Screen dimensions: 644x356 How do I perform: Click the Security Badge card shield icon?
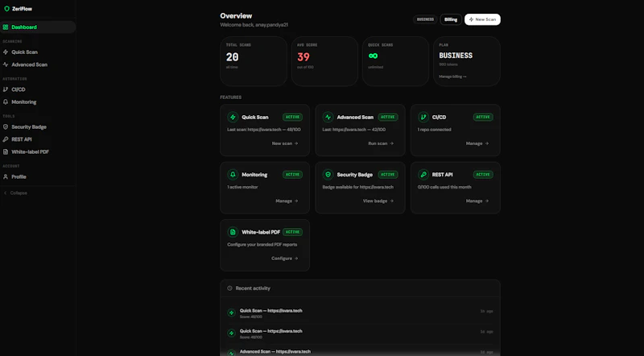pyautogui.click(x=328, y=175)
